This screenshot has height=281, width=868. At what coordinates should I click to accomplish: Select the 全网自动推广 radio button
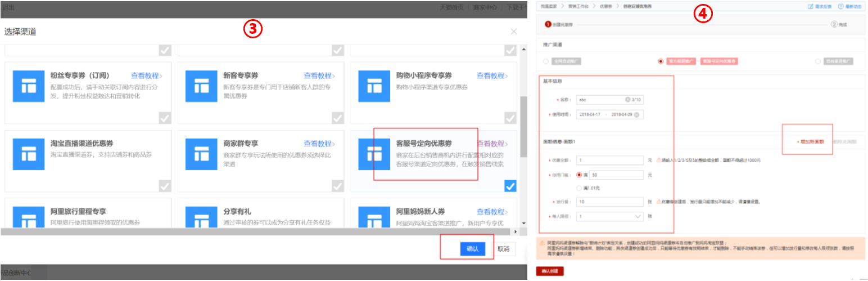coord(546,61)
